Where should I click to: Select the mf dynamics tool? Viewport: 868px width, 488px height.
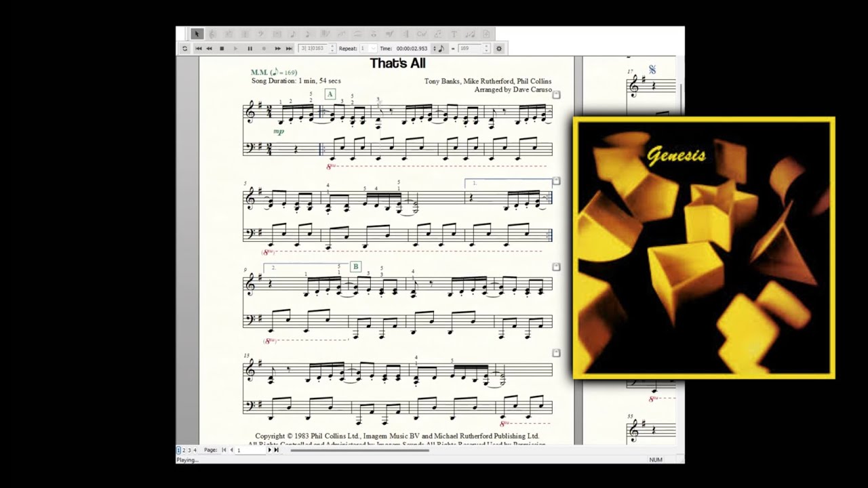click(x=388, y=34)
